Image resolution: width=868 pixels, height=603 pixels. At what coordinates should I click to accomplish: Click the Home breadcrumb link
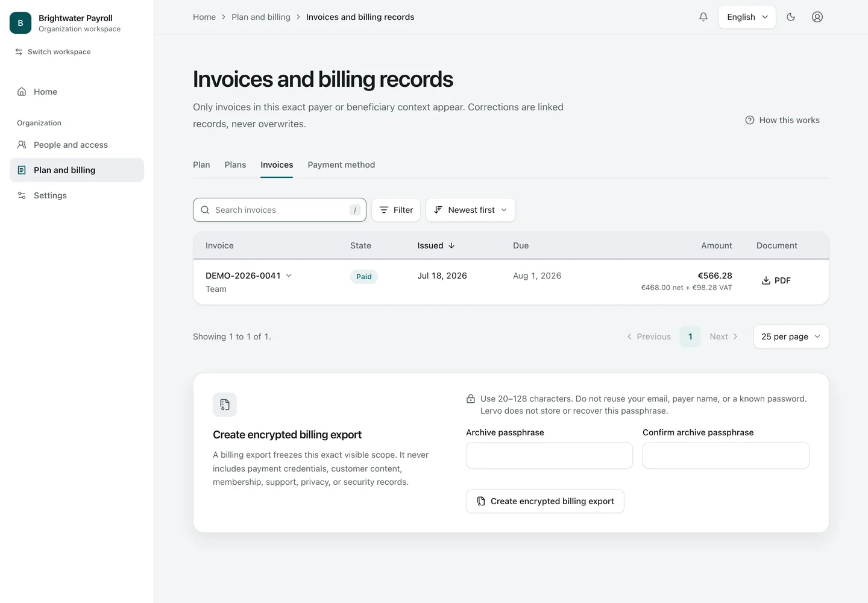(x=204, y=17)
